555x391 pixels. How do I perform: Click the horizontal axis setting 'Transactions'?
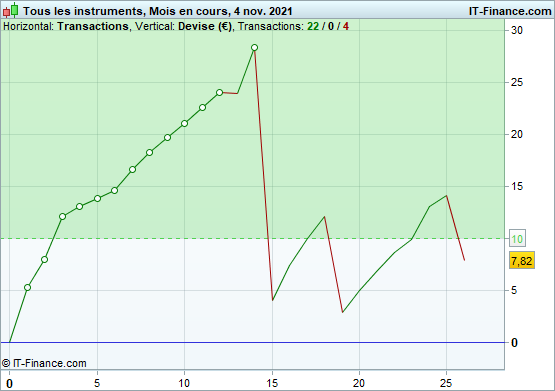pos(93,27)
